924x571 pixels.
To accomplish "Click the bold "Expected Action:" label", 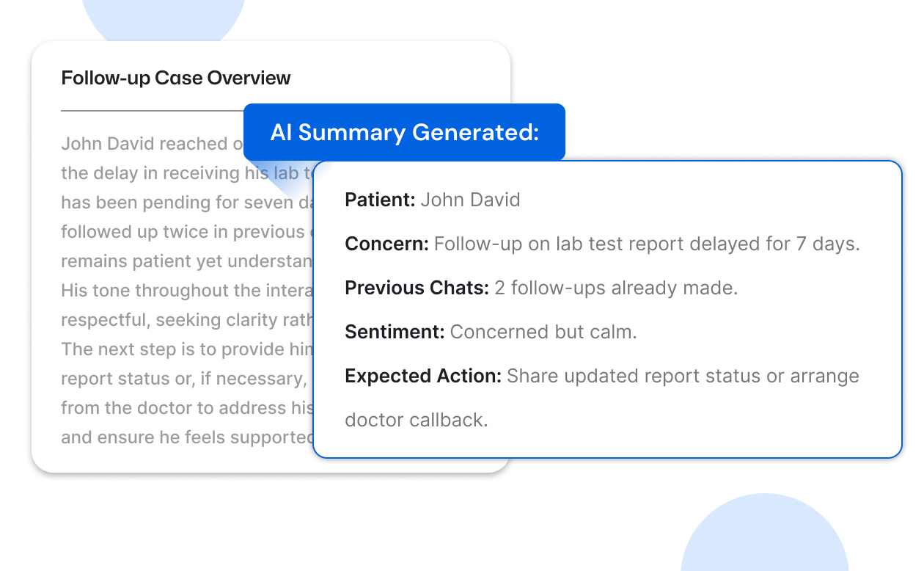I will 423,376.
